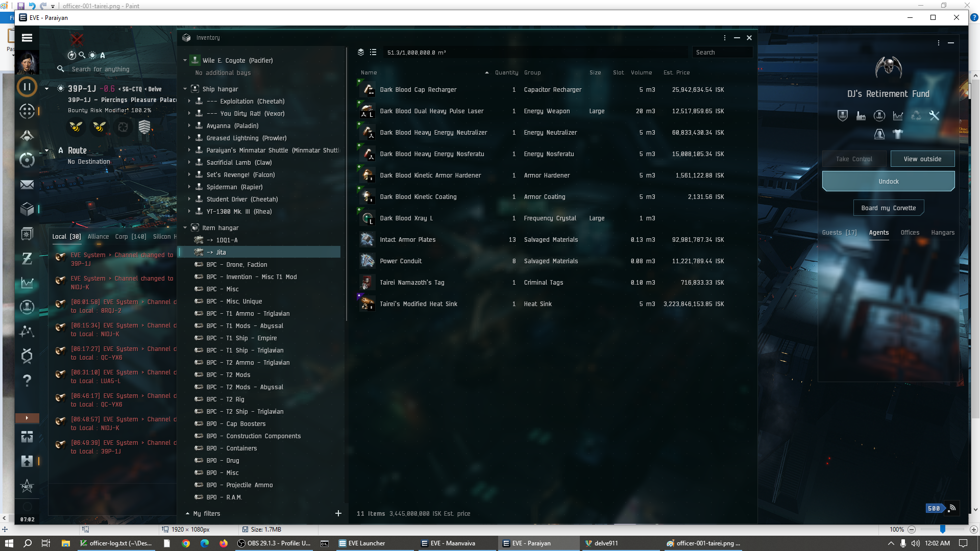Viewport: 980px width, 551px height.
Task: Open the Guests station tab
Action: click(840, 232)
